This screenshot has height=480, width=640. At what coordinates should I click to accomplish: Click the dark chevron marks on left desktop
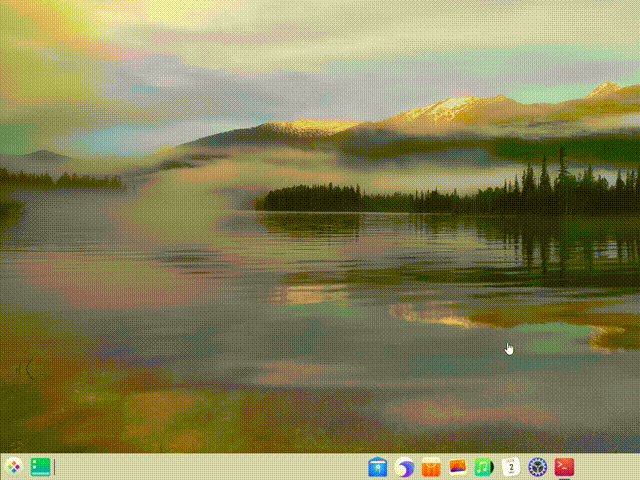pyautogui.click(x=27, y=369)
